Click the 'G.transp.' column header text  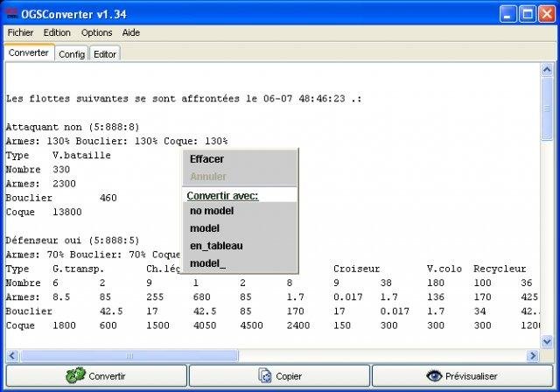coord(79,269)
